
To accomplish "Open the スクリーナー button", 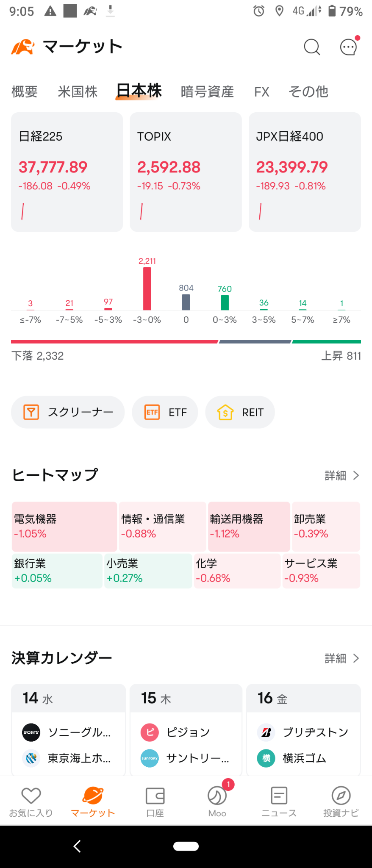I will (x=68, y=412).
